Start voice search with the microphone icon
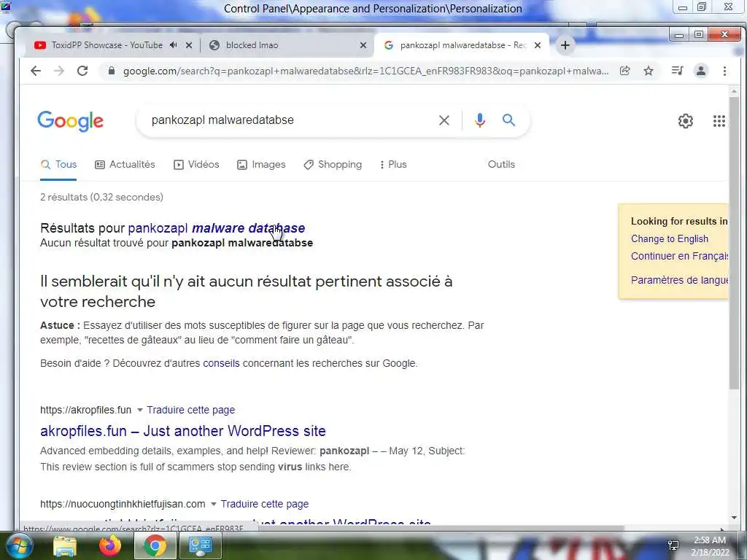Screen dimensions: 747x560 tap(480, 120)
